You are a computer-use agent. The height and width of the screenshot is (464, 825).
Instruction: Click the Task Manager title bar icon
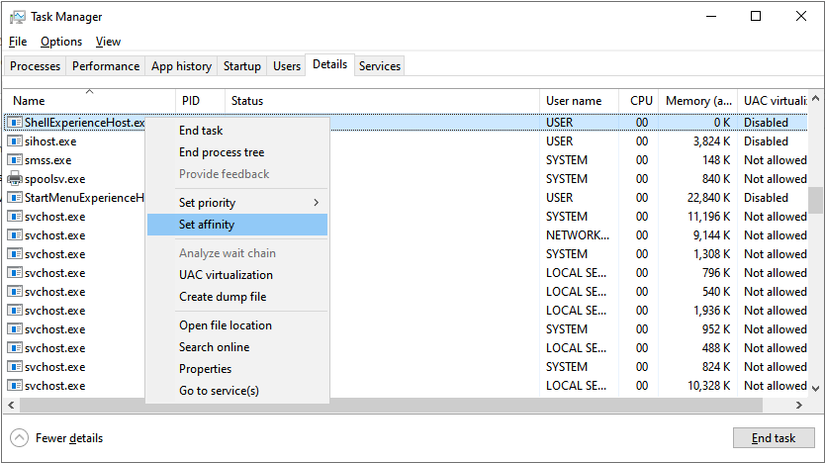(x=17, y=17)
